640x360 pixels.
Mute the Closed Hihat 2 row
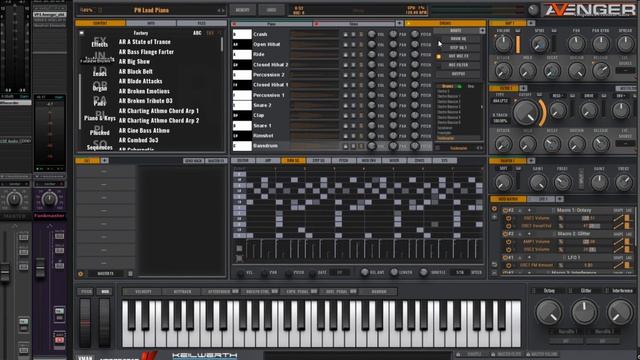[x=353, y=65]
